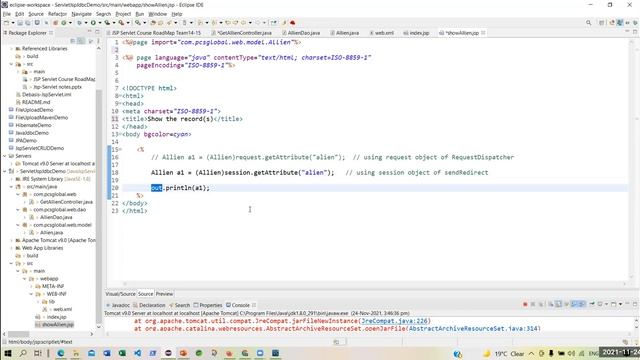The image size is (640, 360).
Task: Switch to the Visual/Source tab
Action: click(120, 294)
